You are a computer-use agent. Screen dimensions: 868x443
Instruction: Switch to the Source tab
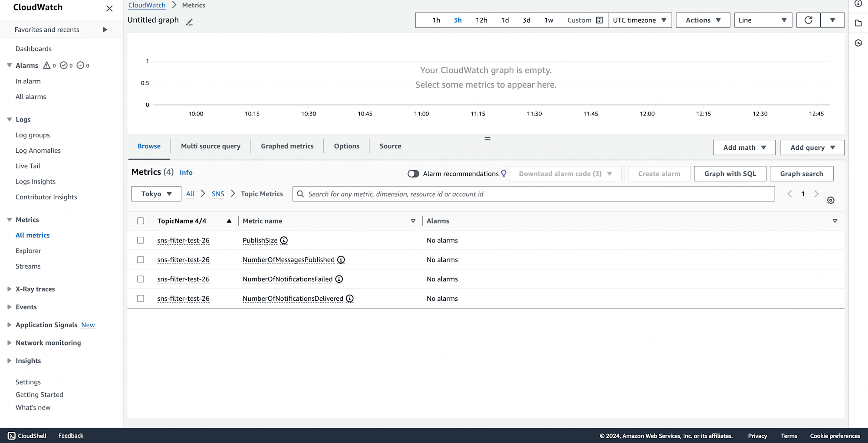[x=391, y=146]
